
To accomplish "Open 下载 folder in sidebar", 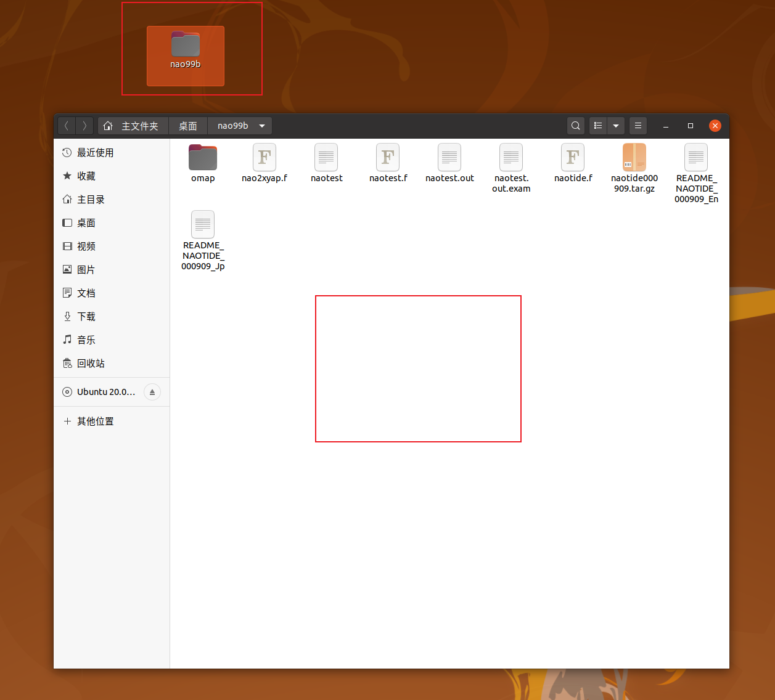I will 112,317.
